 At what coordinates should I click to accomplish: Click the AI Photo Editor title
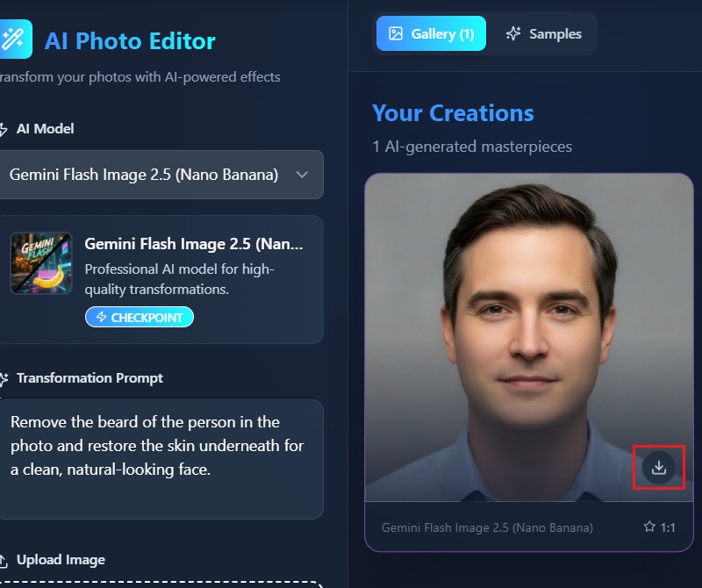pyautogui.click(x=130, y=40)
